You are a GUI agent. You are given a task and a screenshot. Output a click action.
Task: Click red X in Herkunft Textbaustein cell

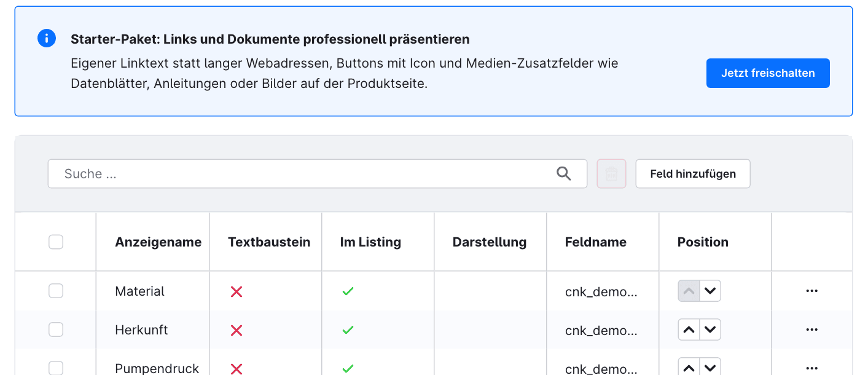pos(237,330)
